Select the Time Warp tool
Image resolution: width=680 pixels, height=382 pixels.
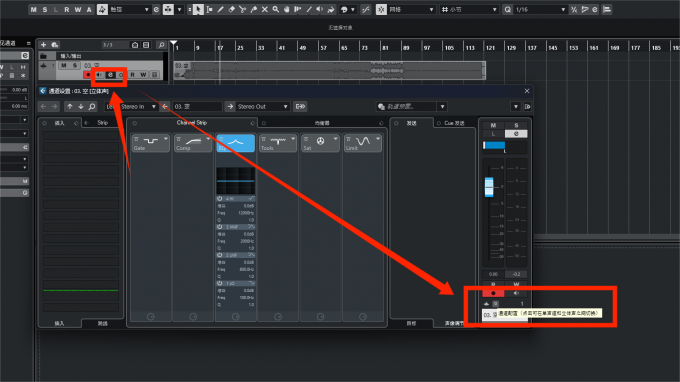coord(298,9)
